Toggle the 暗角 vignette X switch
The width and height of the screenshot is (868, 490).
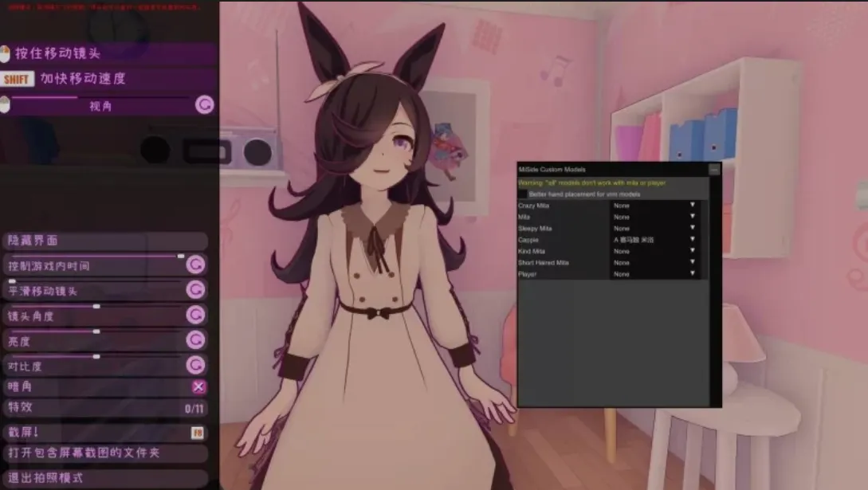click(198, 387)
